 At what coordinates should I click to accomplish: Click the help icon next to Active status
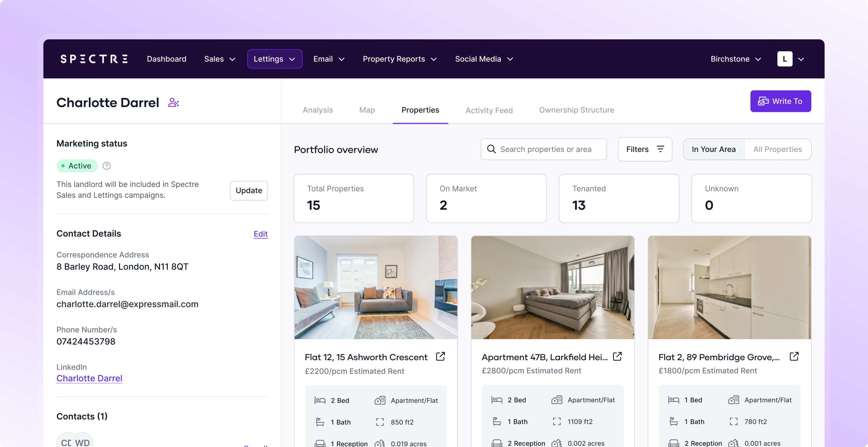tap(106, 166)
